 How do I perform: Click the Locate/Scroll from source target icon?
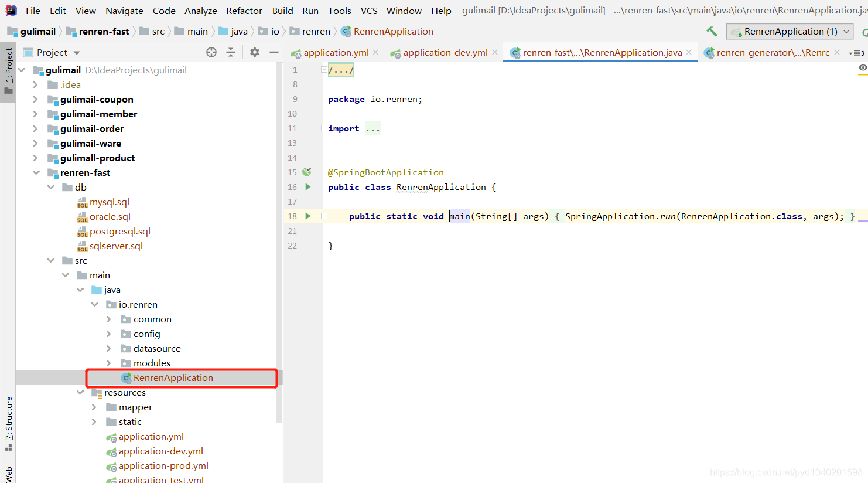[x=211, y=52]
